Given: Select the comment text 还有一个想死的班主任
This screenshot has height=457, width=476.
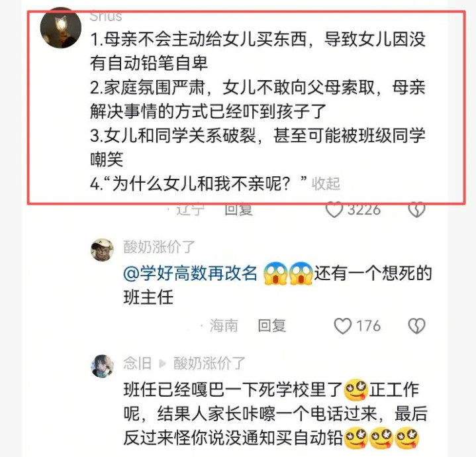Looking at the screenshot, I should (277, 285).
